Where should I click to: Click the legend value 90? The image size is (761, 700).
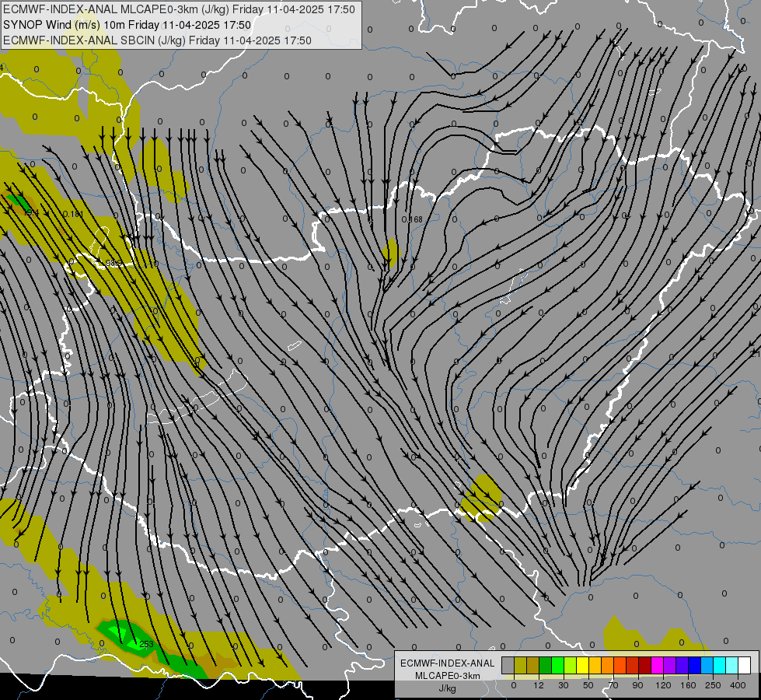(x=637, y=685)
